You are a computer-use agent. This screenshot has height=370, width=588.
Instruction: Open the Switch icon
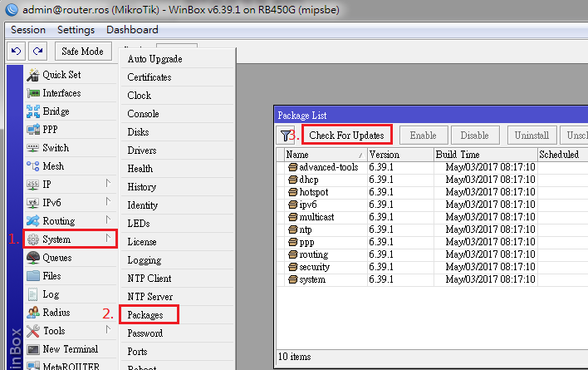(x=33, y=148)
